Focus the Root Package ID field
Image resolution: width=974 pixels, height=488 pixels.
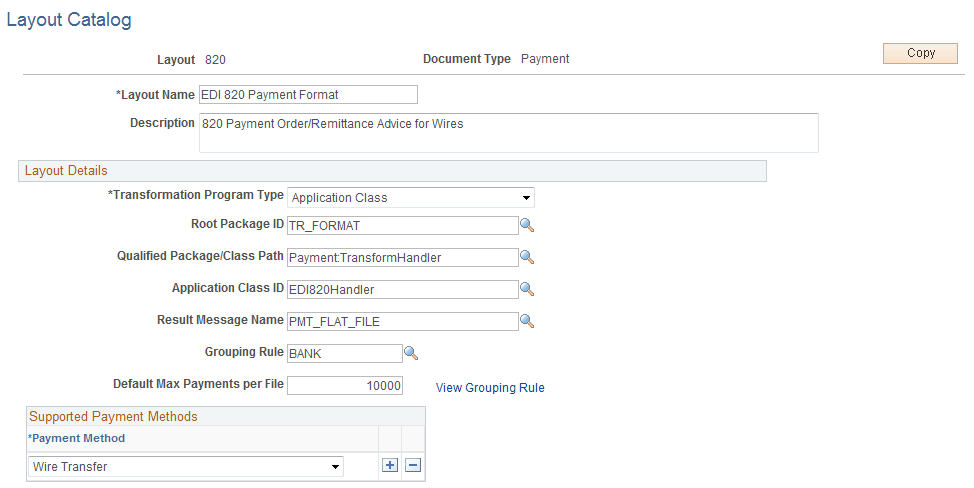pos(402,226)
